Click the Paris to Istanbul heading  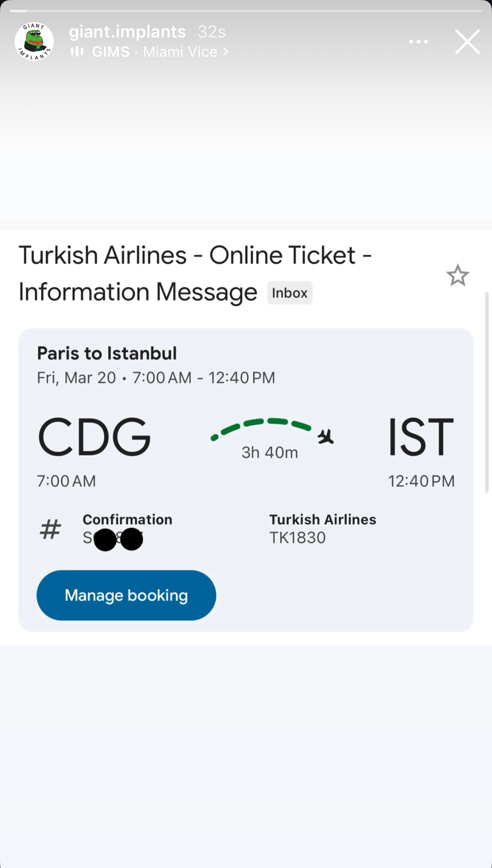pos(107,353)
